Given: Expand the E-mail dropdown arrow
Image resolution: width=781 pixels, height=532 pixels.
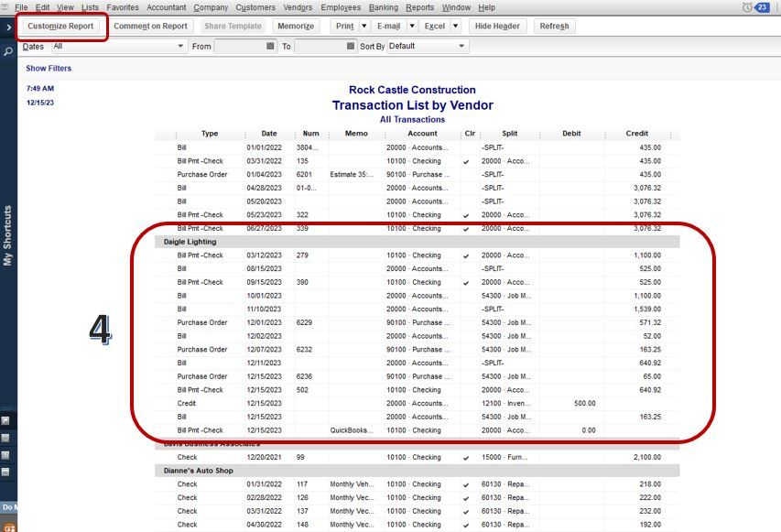Looking at the screenshot, I should (x=412, y=26).
